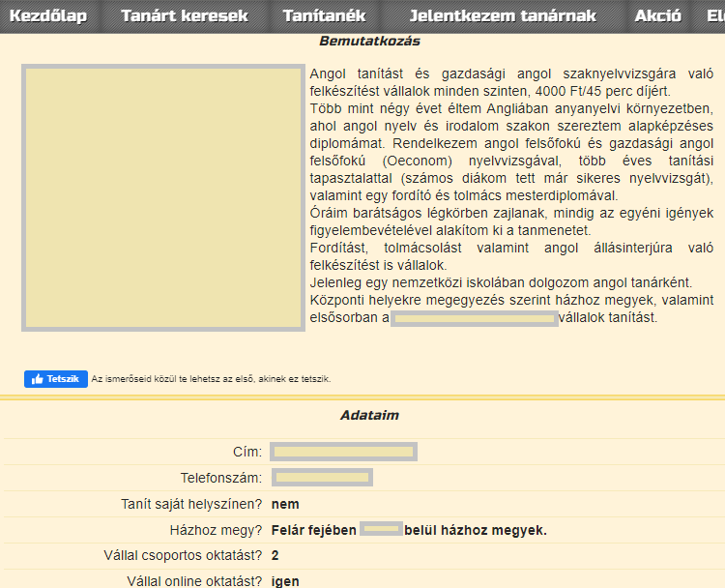
Task: Click the hidden phone number beside Telefonszám
Action: pyautogui.click(x=322, y=478)
